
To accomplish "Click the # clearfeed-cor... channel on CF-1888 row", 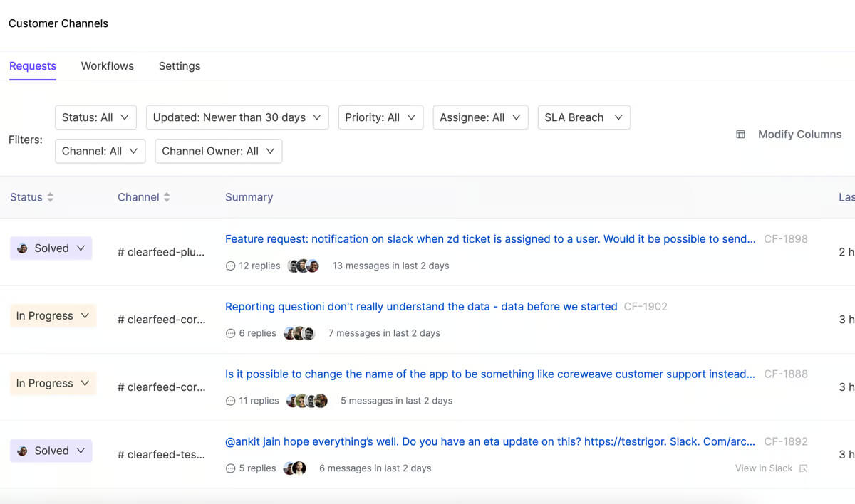I will click(x=161, y=387).
